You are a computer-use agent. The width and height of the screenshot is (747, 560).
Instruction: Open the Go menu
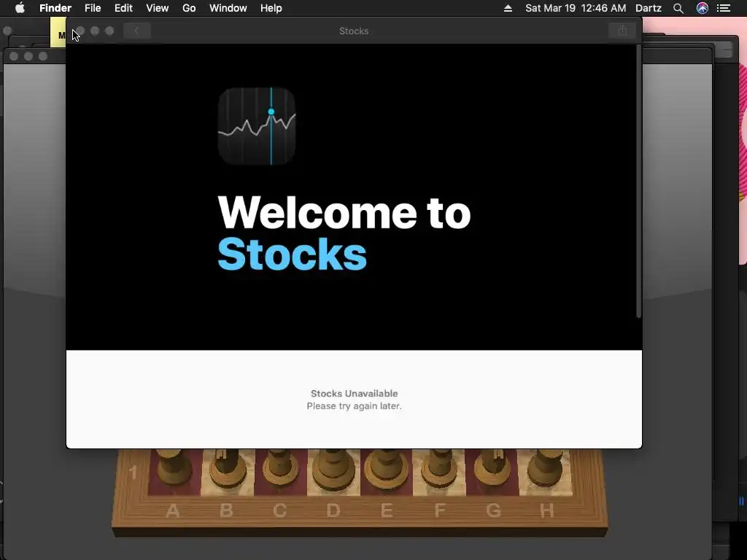[x=189, y=8]
